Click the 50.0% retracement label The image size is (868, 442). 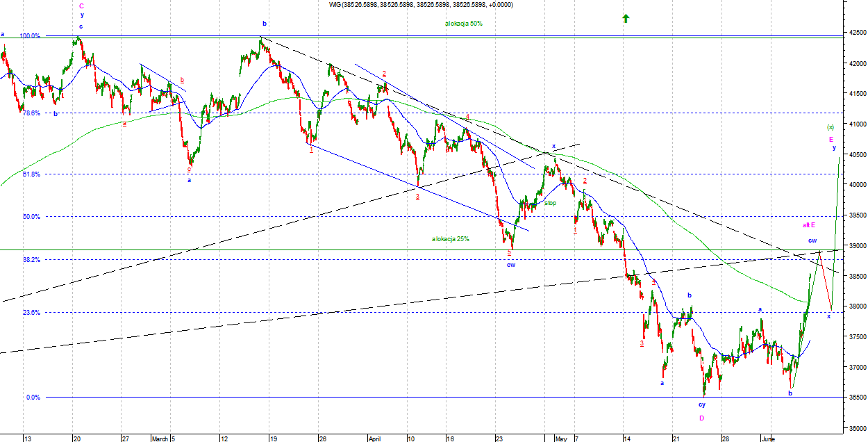31,217
